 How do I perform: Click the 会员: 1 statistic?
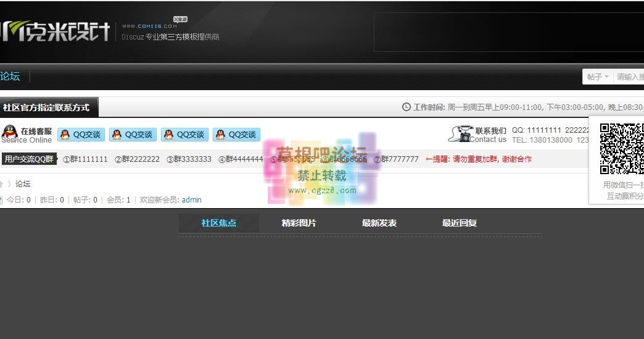click(118, 199)
